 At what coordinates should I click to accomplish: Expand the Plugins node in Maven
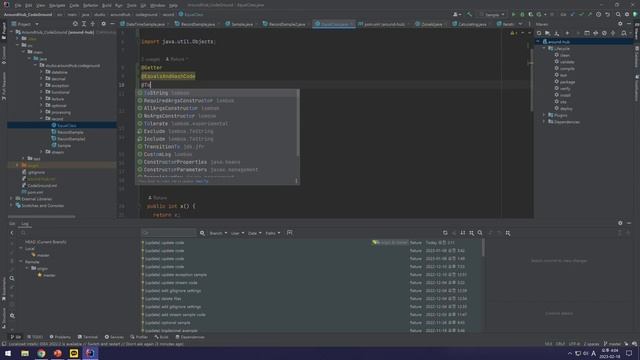click(x=544, y=115)
